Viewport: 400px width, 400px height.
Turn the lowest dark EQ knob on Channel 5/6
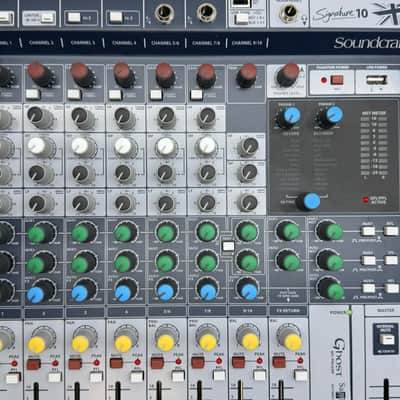166,203
